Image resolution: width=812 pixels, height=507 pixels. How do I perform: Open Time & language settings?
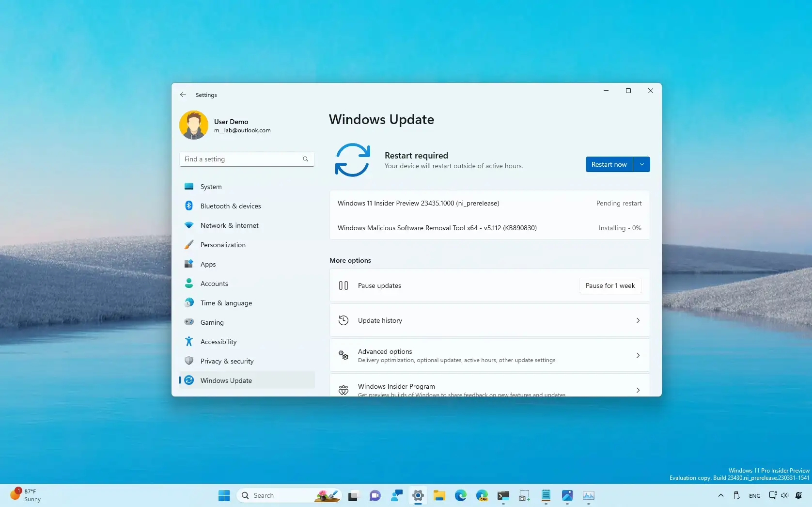pyautogui.click(x=247, y=303)
